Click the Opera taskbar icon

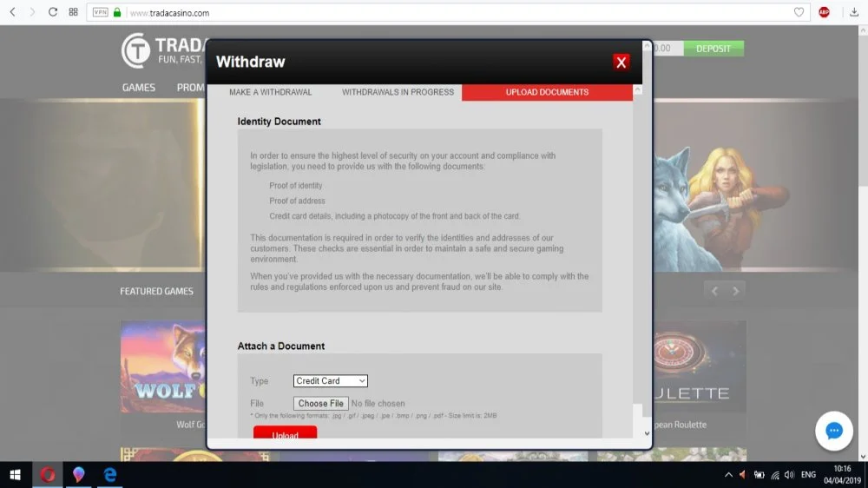pos(48,475)
